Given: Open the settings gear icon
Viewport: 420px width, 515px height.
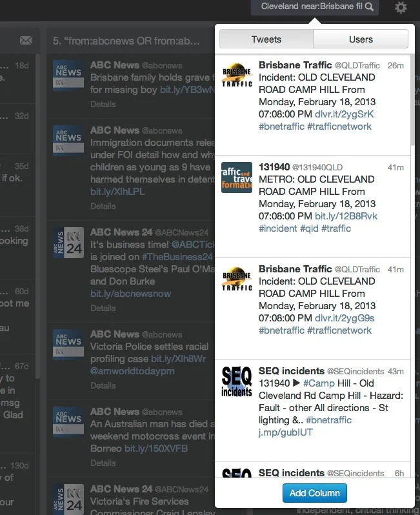Looking at the screenshot, I should pyautogui.click(x=401, y=7).
